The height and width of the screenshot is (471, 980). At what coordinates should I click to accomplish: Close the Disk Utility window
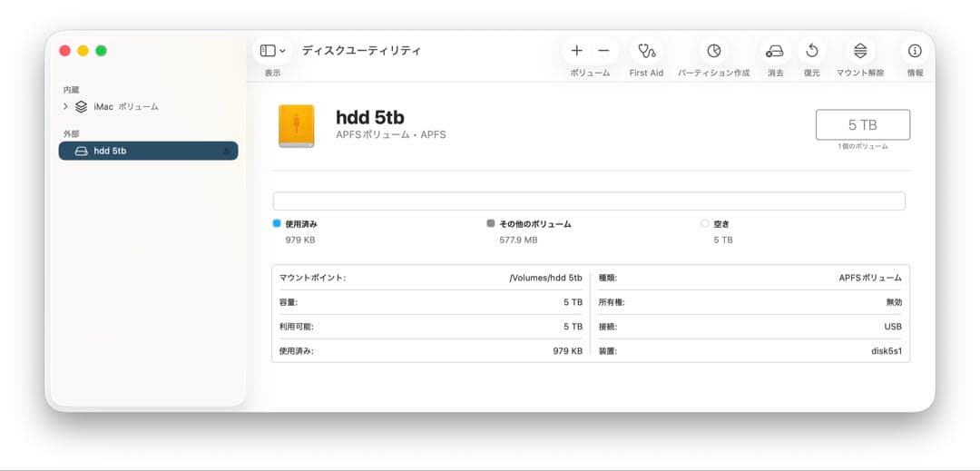pyautogui.click(x=65, y=51)
